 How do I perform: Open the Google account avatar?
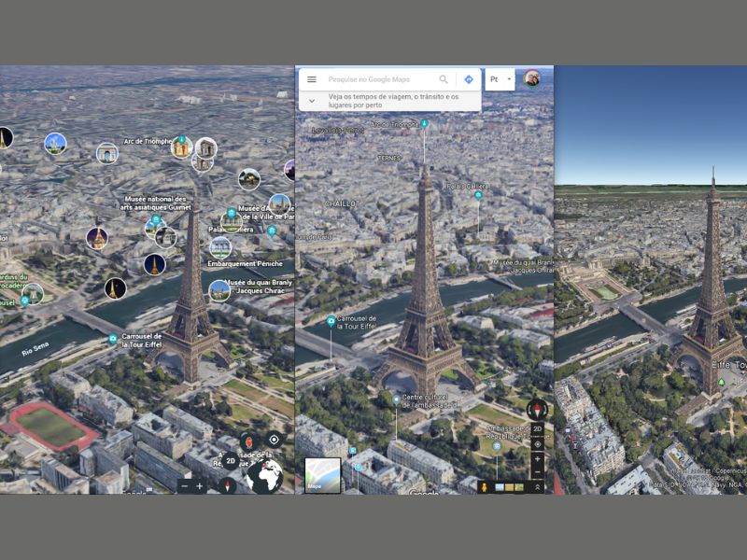click(x=531, y=78)
